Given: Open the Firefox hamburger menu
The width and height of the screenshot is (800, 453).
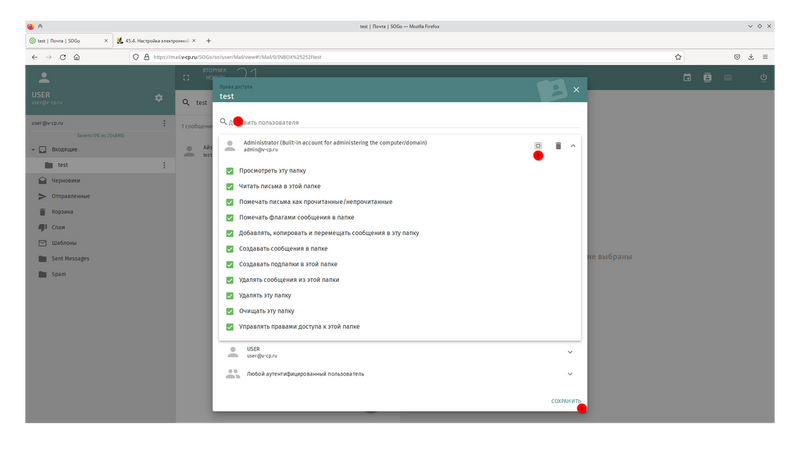Looking at the screenshot, I should [x=765, y=57].
